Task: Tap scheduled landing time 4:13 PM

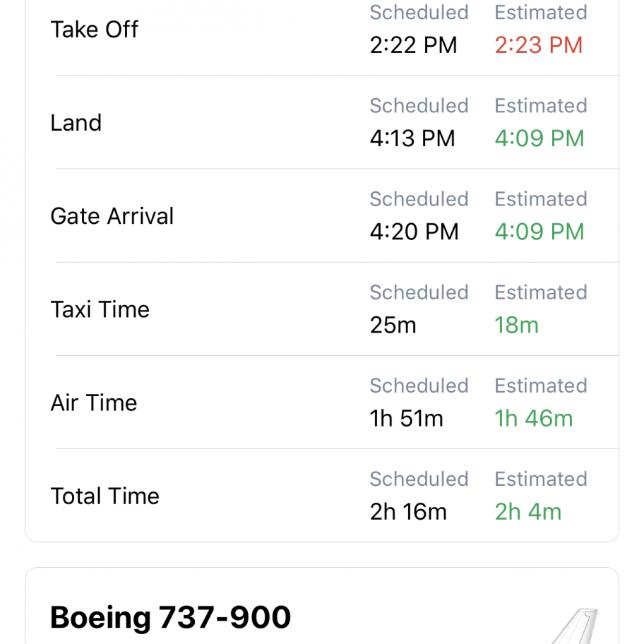Action: (412, 138)
